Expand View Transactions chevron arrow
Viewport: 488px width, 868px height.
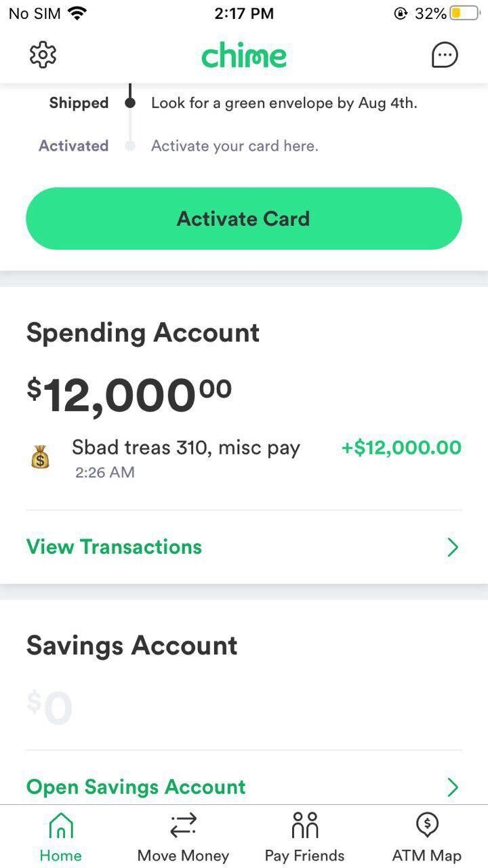(453, 547)
